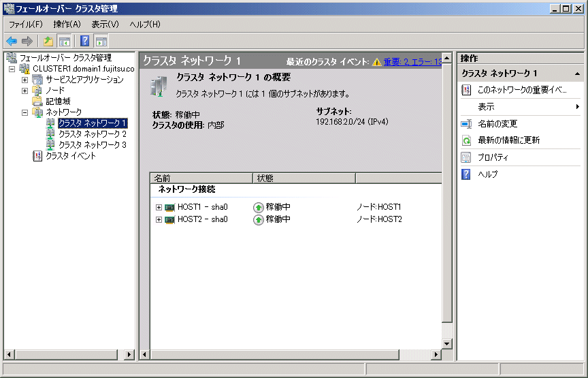Collapse the ネットワーク tree node
Screen dimensions: 588x378
[x=24, y=112]
